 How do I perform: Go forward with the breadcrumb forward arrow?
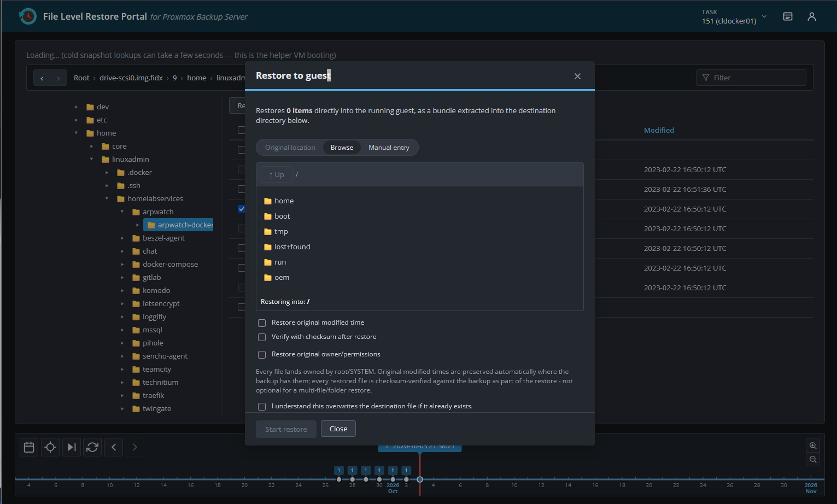(x=58, y=78)
